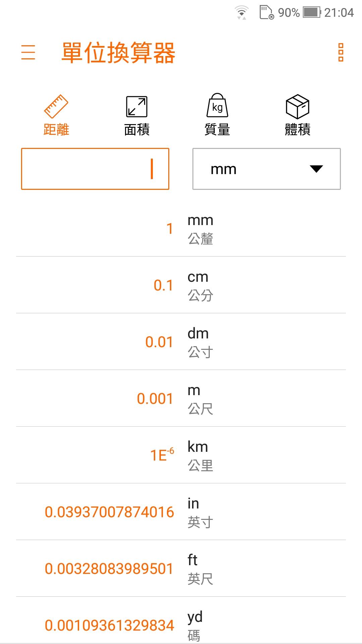Image resolution: width=362 pixels, height=644 pixels.
Task: Tap the Wi-Fi status icon
Action: [242, 13]
